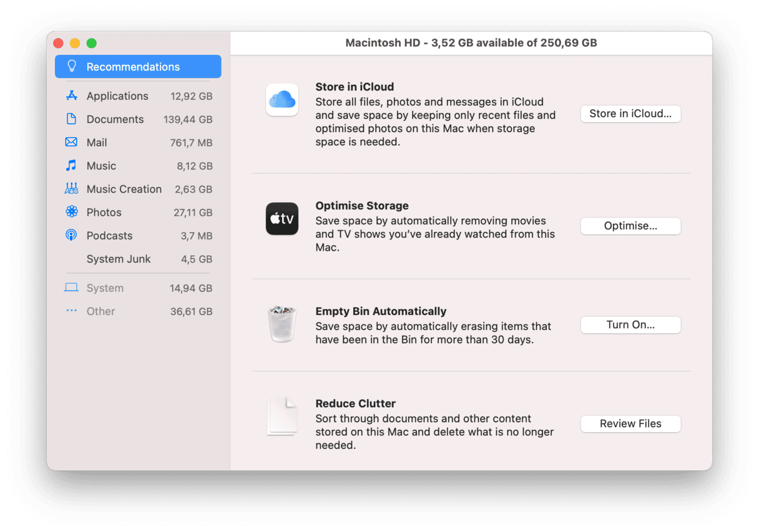Click the Other three-dots icon
This screenshot has width=759, height=532.
[71, 311]
